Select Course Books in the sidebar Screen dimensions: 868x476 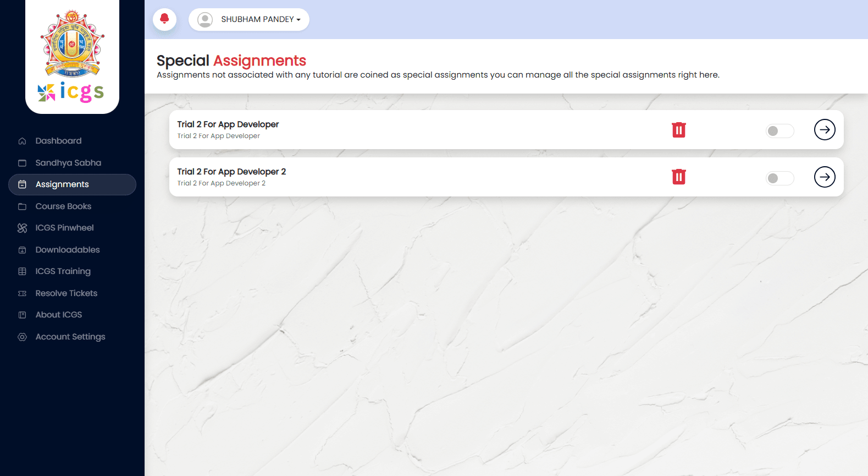63,206
